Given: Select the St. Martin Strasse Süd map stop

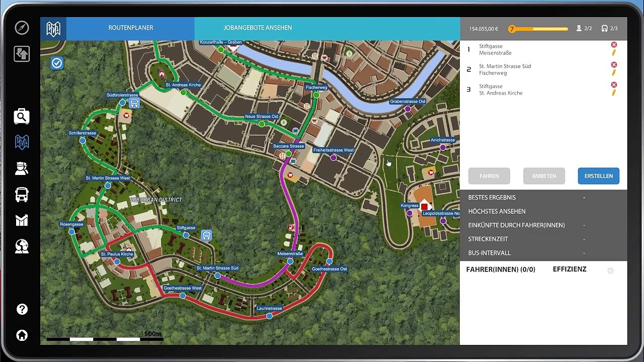Looking at the screenshot, I should [217, 276].
